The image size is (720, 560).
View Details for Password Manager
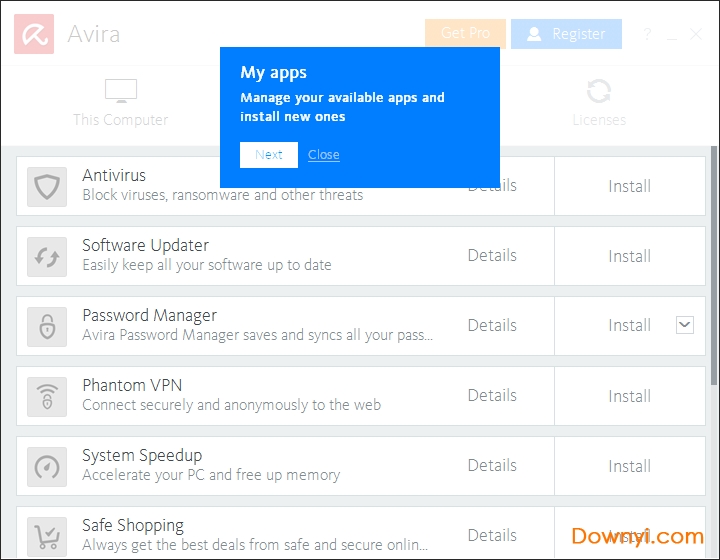(492, 326)
